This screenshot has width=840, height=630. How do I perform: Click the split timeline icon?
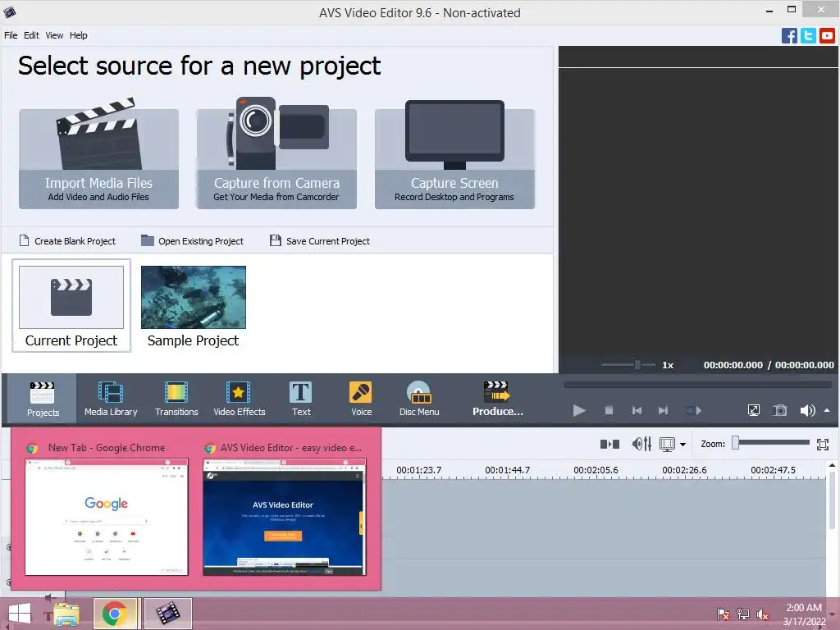point(609,444)
